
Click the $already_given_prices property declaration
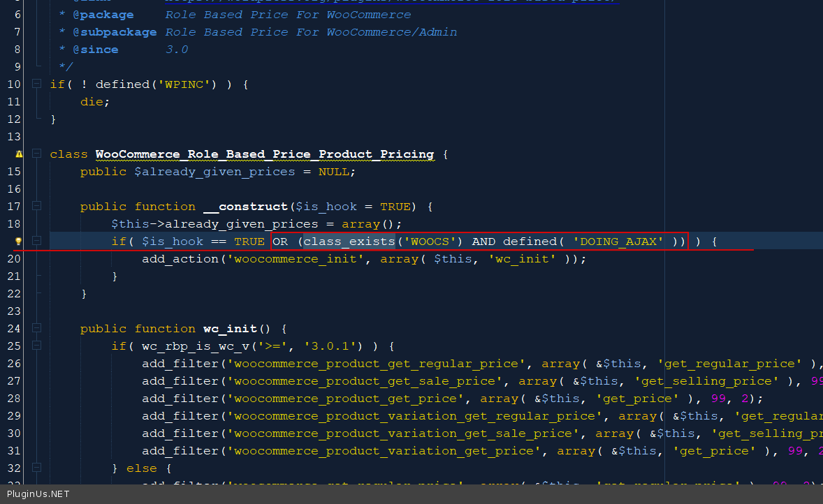[214, 172]
